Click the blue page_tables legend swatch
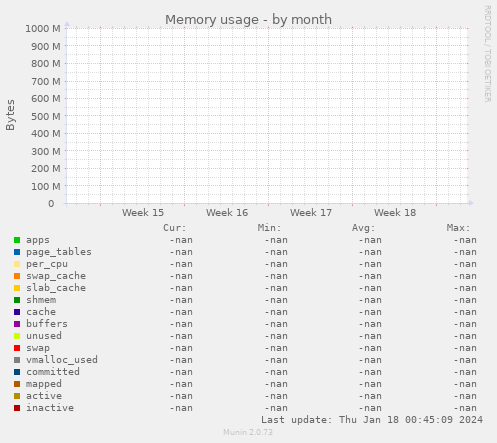 click(x=17, y=252)
